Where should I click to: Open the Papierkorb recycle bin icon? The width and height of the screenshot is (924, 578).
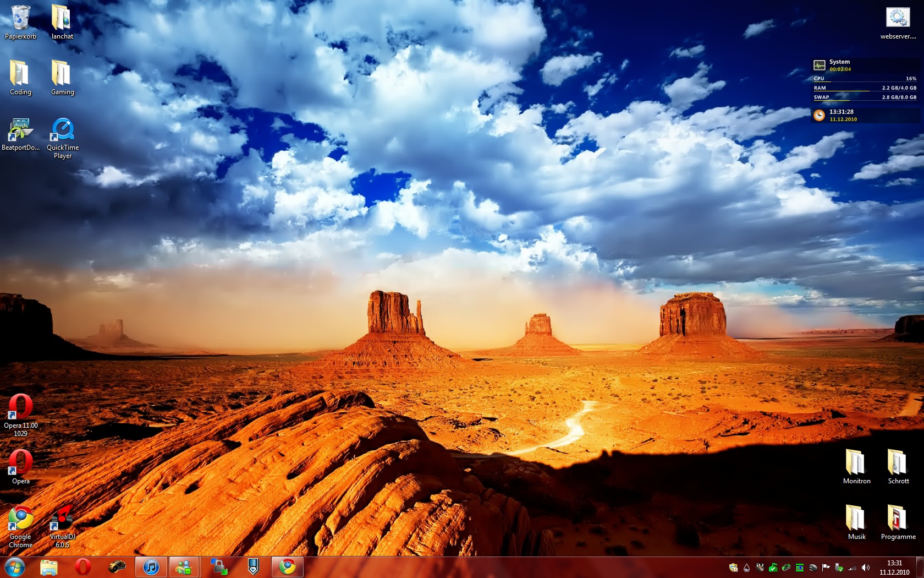20,19
